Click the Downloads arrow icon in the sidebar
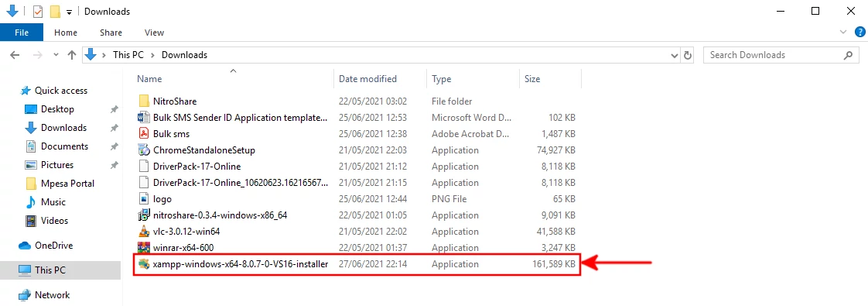The height and width of the screenshot is (306, 868). [31, 128]
